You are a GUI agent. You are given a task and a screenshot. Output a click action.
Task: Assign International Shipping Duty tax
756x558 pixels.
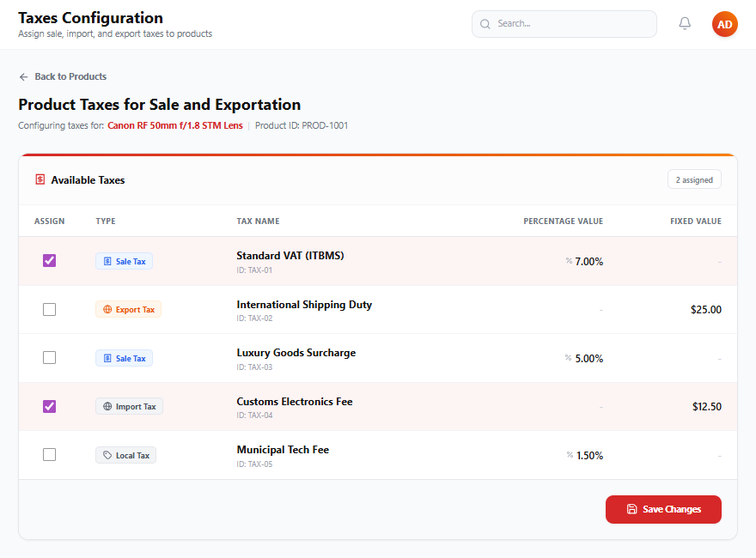[x=49, y=309]
